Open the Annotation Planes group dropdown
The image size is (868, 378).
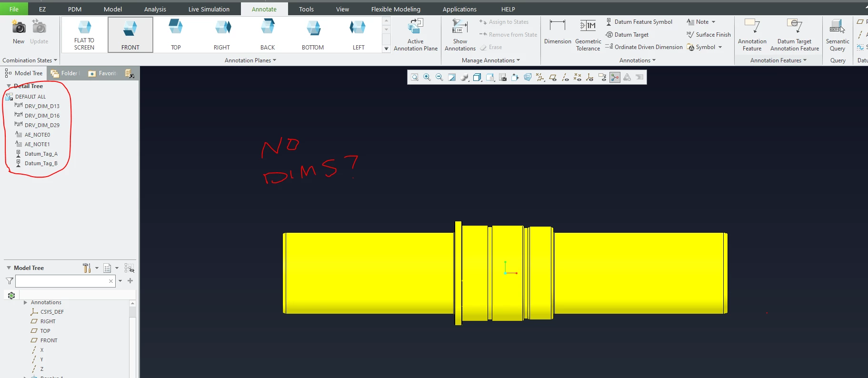(250, 60)
